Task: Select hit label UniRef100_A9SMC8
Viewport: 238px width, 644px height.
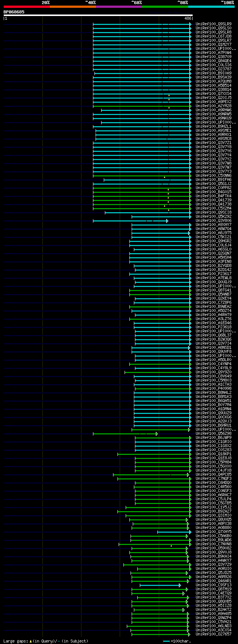Action: click(213, 139)
